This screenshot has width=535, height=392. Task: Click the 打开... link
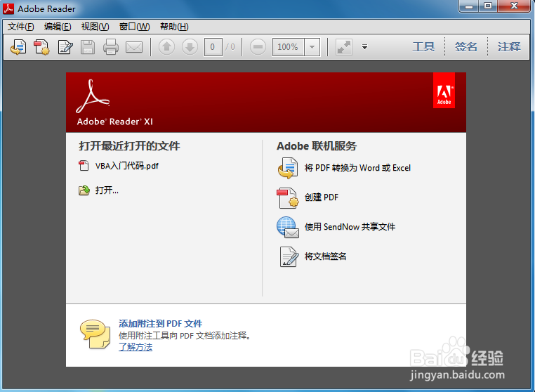107,190
